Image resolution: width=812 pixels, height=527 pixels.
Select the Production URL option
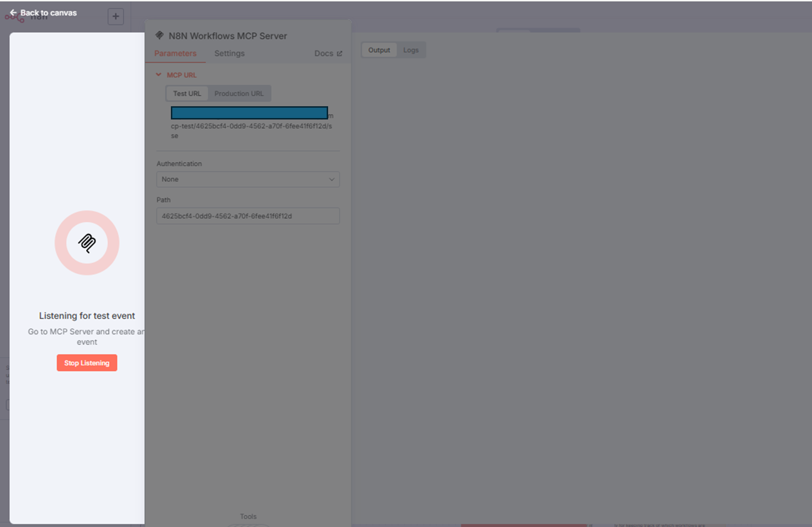[x=239, y=93]
